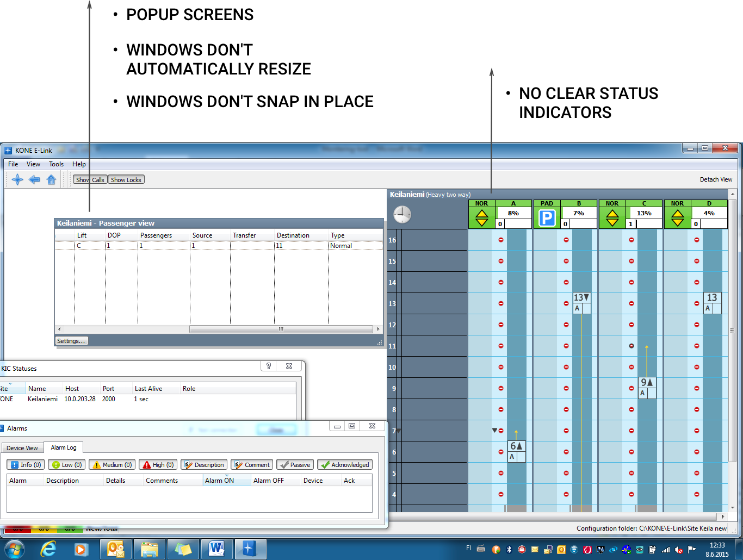Click Detach View link
The width and height of the screenshot is (743, 560).
716,179
